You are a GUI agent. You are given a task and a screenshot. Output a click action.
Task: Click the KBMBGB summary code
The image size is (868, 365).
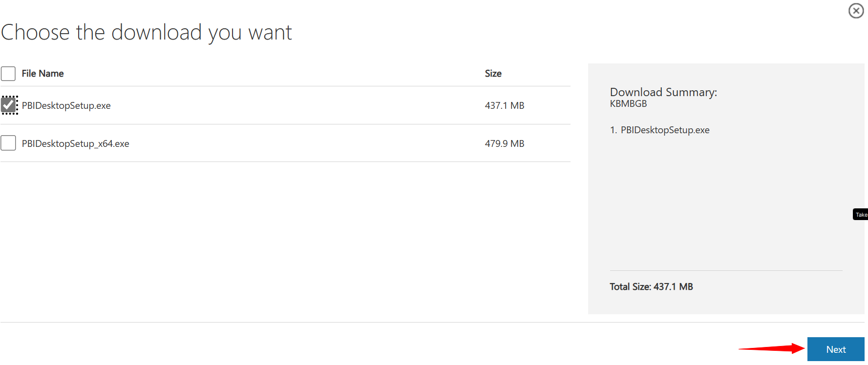click(x=628, y=103)
